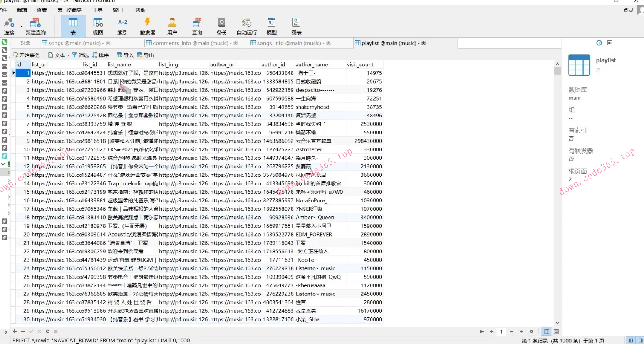Viewport: 644px width, 344px height.
Task: Click the vertical scrollbar down arrow
Action: (557, 323)
